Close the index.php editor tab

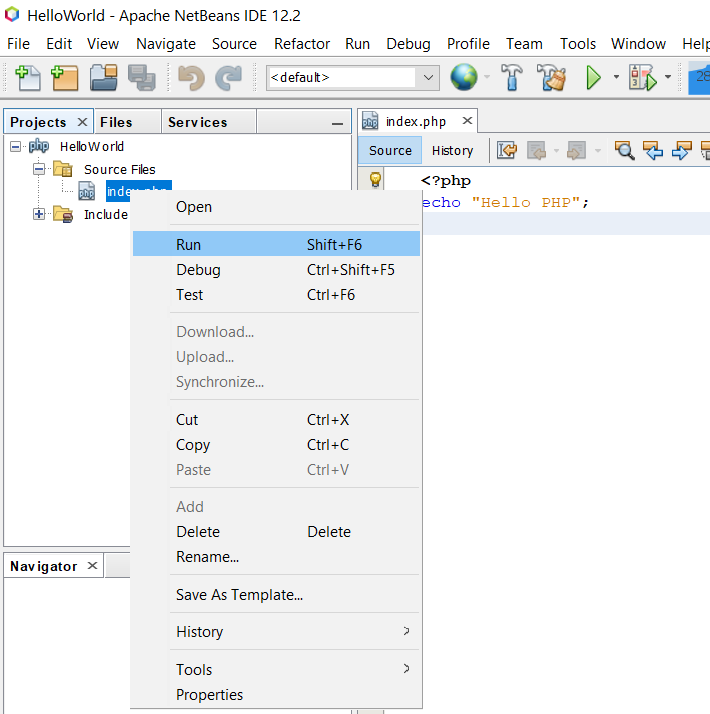(x=467, y=121)
